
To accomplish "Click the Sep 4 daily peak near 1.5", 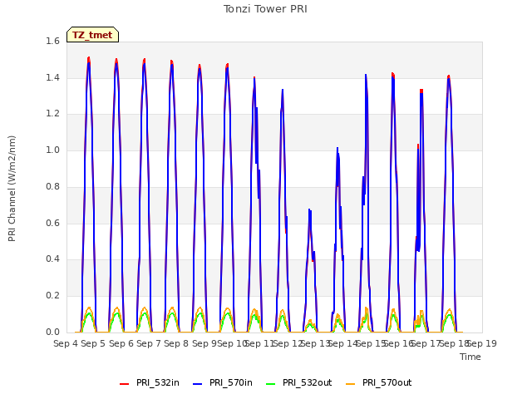I will (89, 58).
